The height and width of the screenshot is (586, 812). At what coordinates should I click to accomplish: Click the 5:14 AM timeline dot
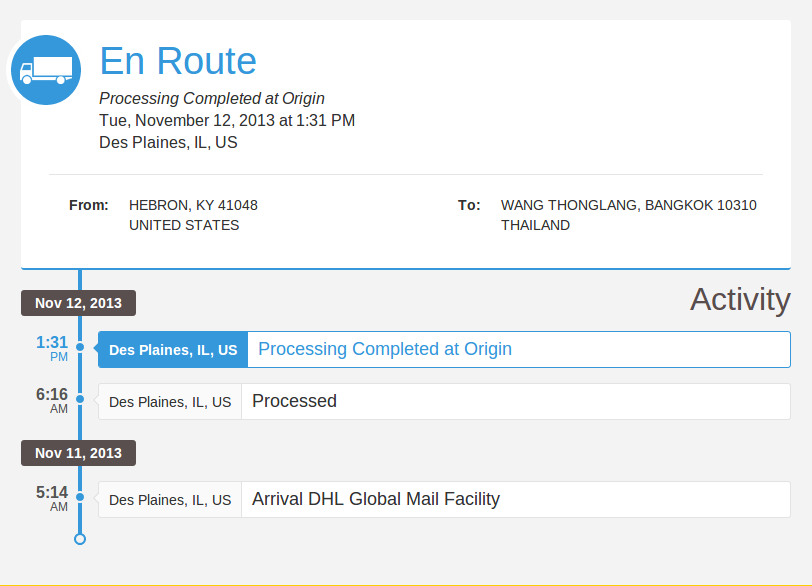click(x=80, y=499)
